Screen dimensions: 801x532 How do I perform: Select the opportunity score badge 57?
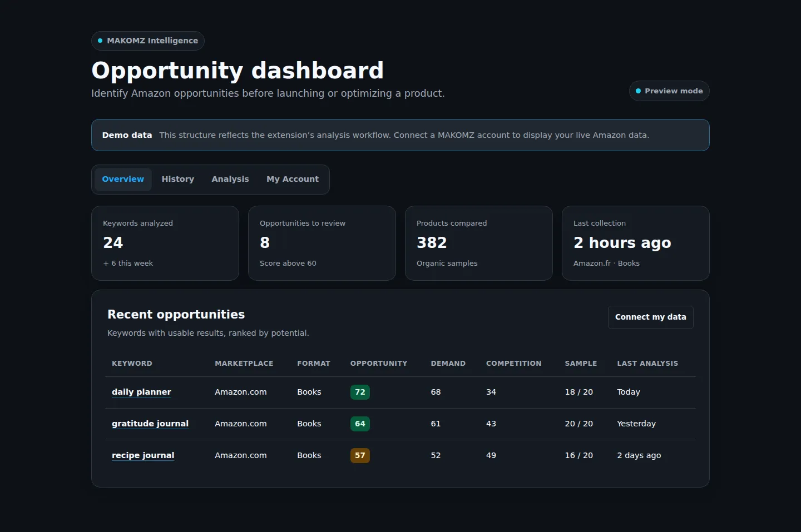point(360,456)
